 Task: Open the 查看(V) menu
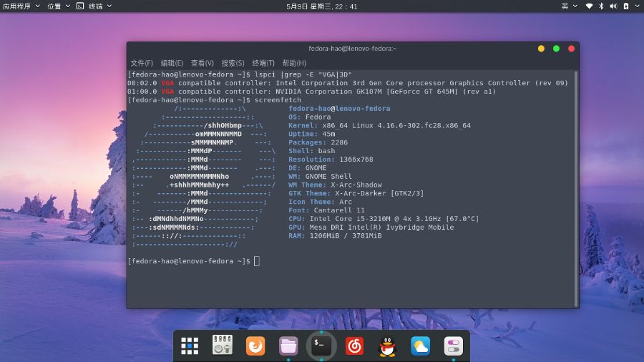pos(202,63)
